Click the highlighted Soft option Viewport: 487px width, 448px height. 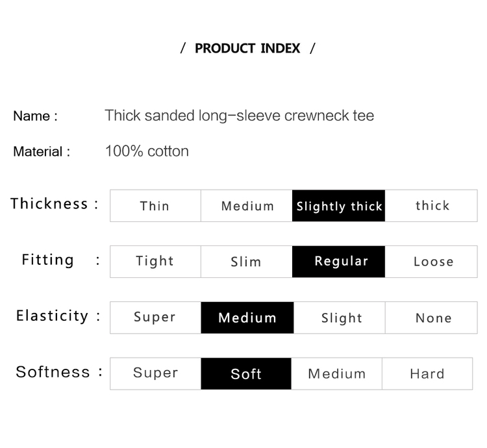246,374
